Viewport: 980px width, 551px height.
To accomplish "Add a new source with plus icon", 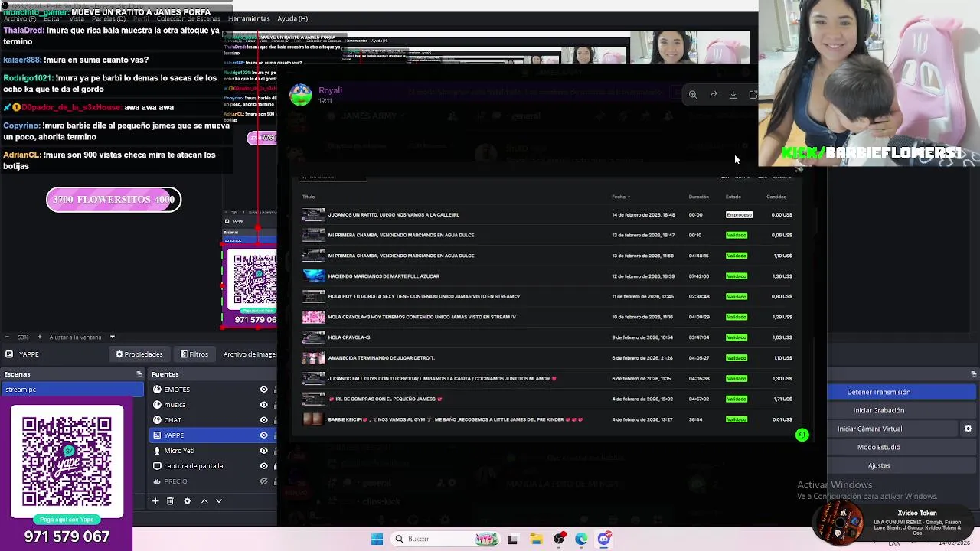I will (x=155, y=501).
